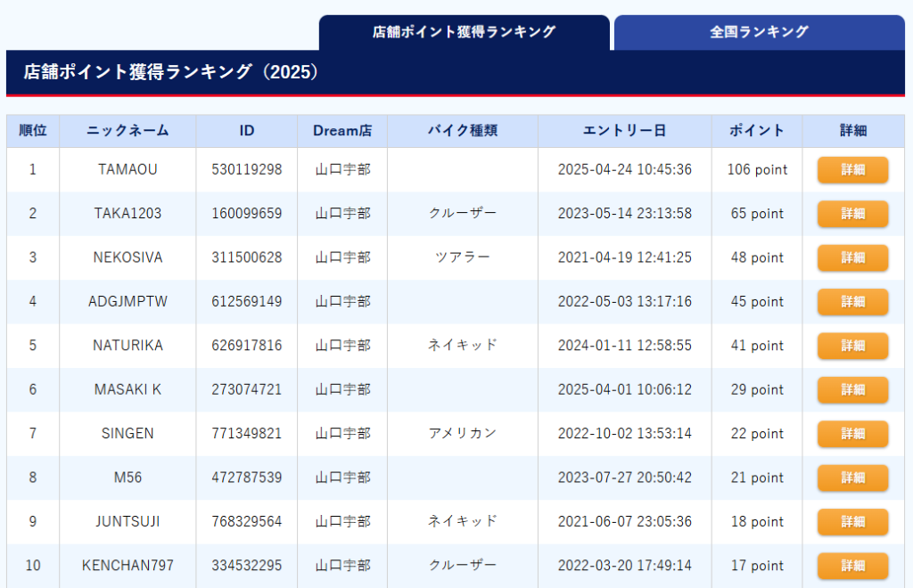Click ツアラー bike type for NEKOSIVA
913x588 pixels.
click(x=463, y=257)
